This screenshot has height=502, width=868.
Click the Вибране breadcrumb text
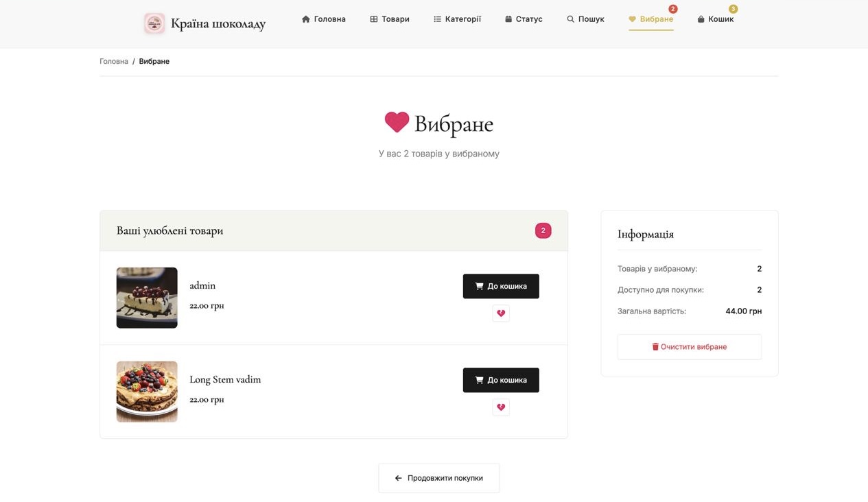[154, 61]
